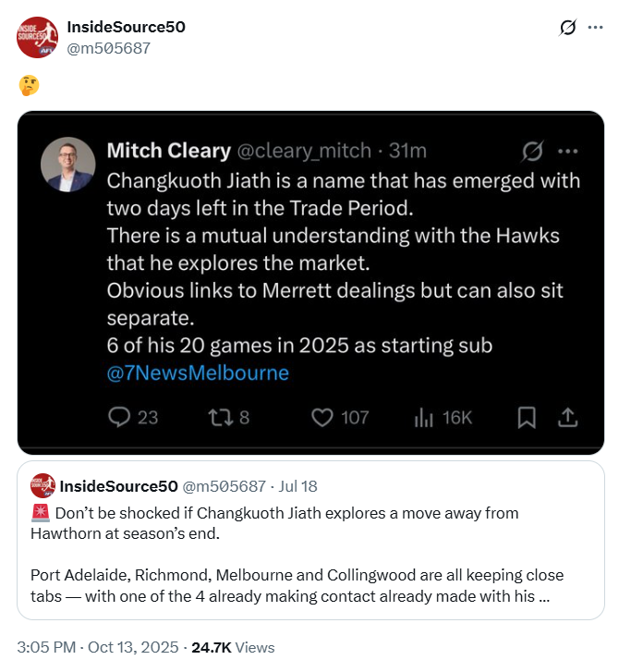Bookmark the Mitch Cleary post
The height and width of the screenshot is (672, 619).
click(x=527, y=418)
